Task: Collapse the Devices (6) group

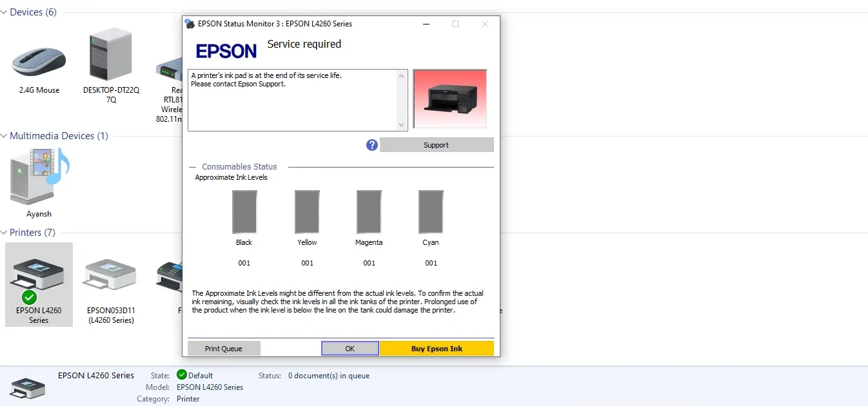Action: [5, 12]
